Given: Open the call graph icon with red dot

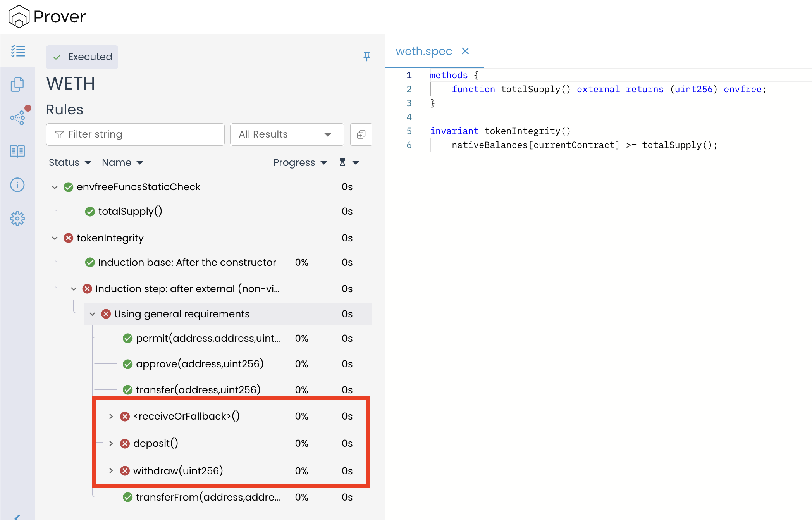Looking at the screenshot, I should (x=18, y=117).
